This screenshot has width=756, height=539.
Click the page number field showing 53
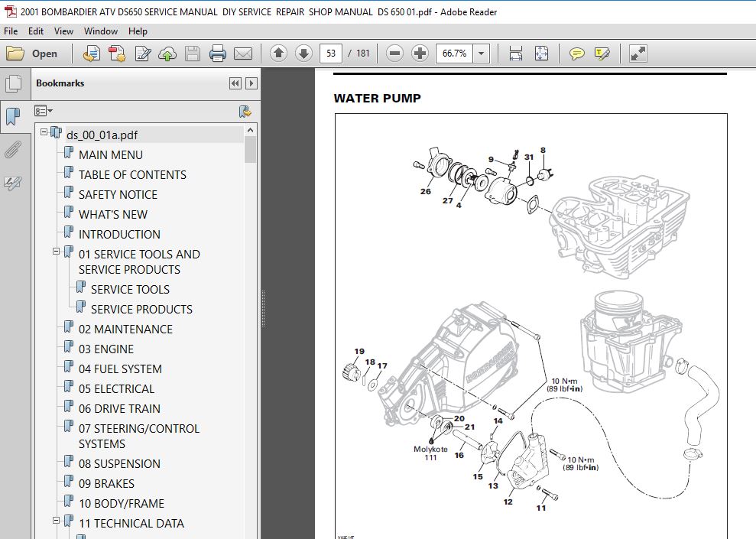click(331, 54)
